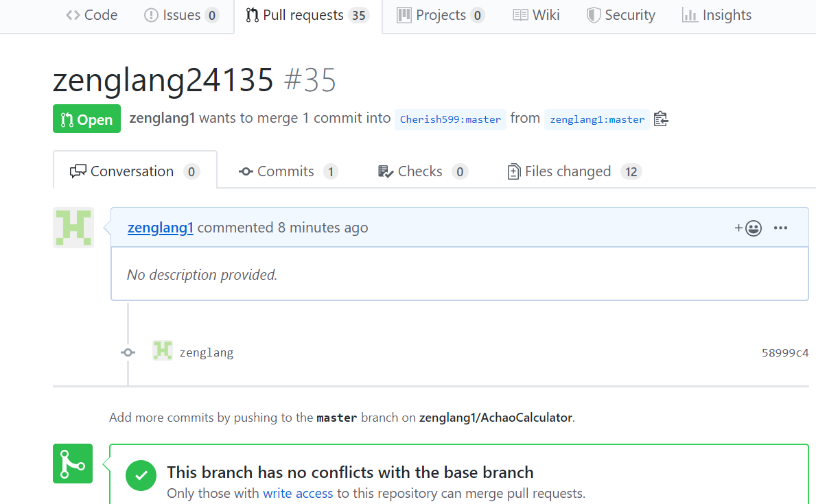Click the green Open status badge
Screen dimensions: 816x504
[x=86, y=119]
